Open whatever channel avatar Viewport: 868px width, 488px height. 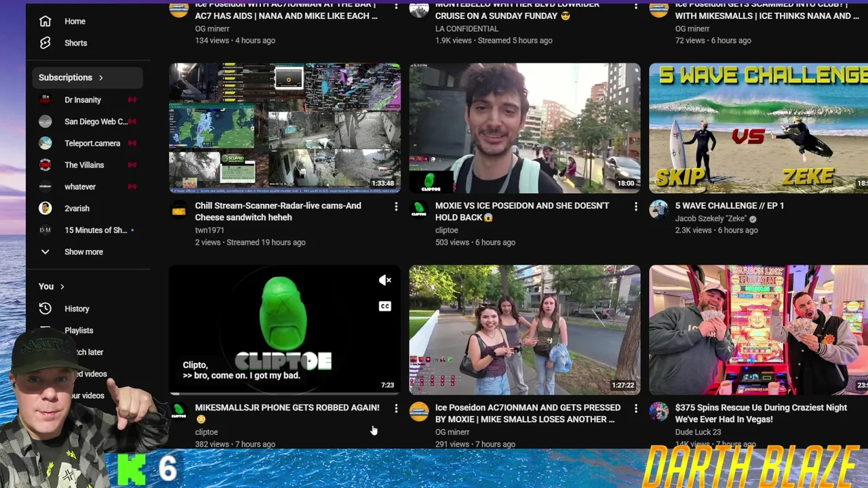[45, 186]
